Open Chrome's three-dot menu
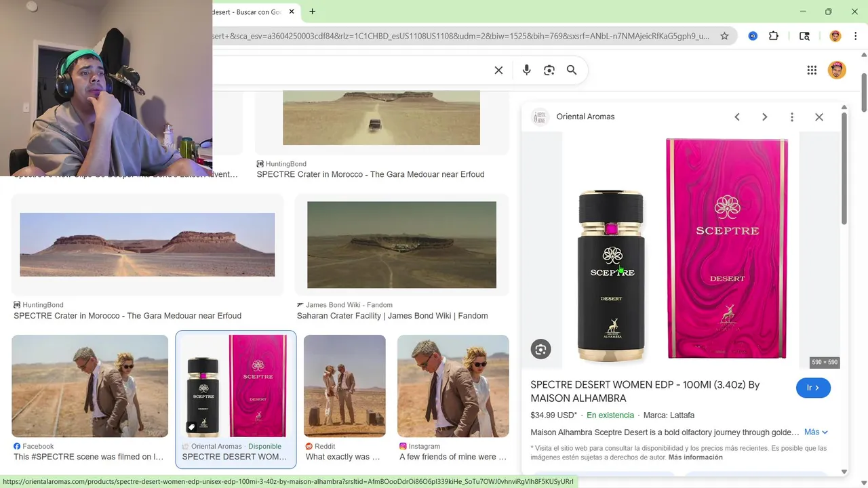Screen dimensions: 868x488 [x=856, y=36]
